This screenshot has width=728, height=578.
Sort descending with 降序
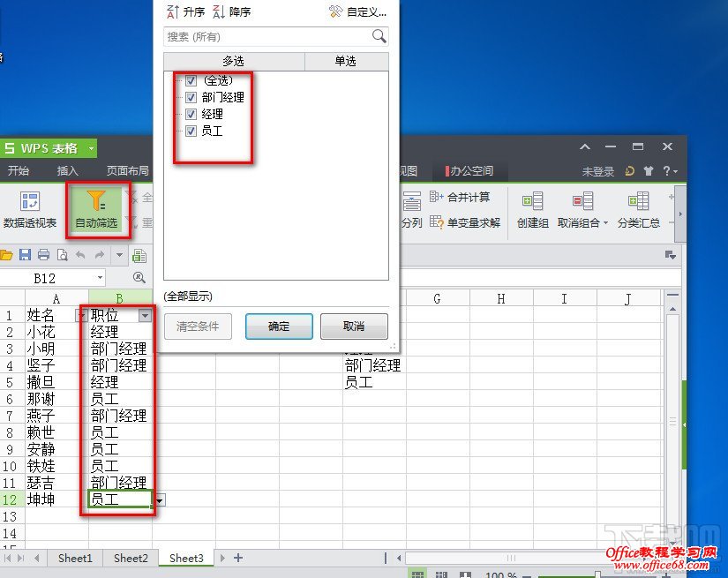pos(232,11)
